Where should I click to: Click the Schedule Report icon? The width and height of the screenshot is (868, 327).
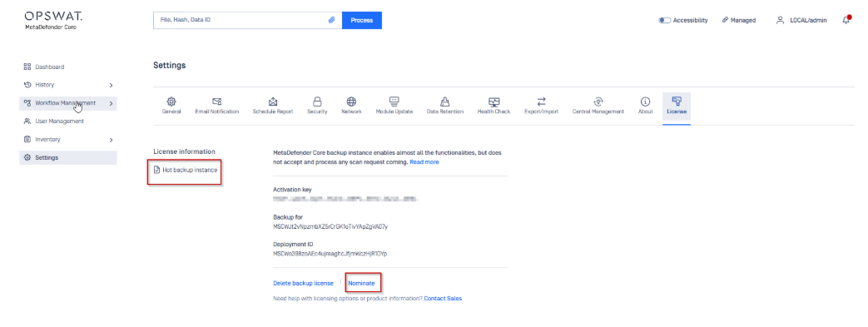(x=273, y=102)
